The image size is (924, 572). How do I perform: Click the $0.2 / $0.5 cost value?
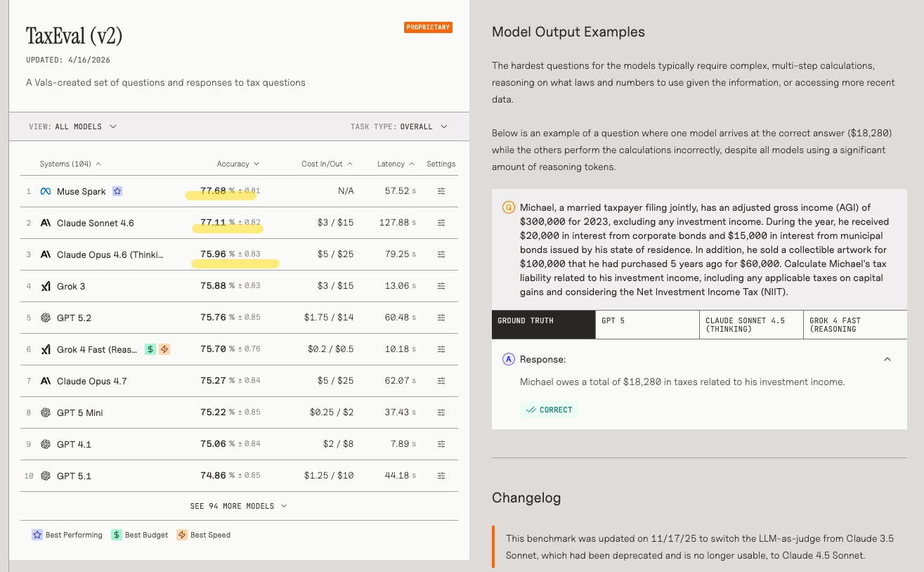pyautogui.click(x=331, y=349)
